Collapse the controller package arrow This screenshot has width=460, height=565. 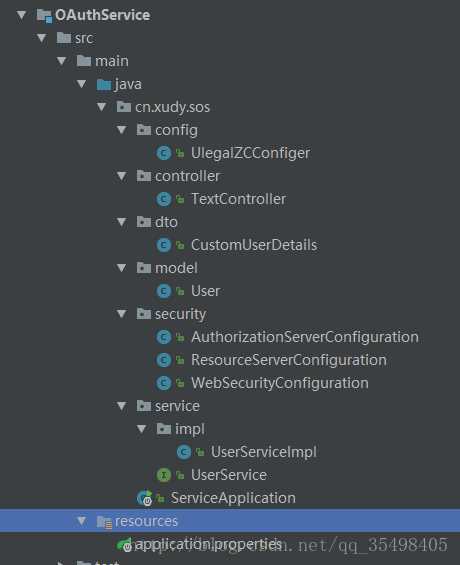point(122,176)
